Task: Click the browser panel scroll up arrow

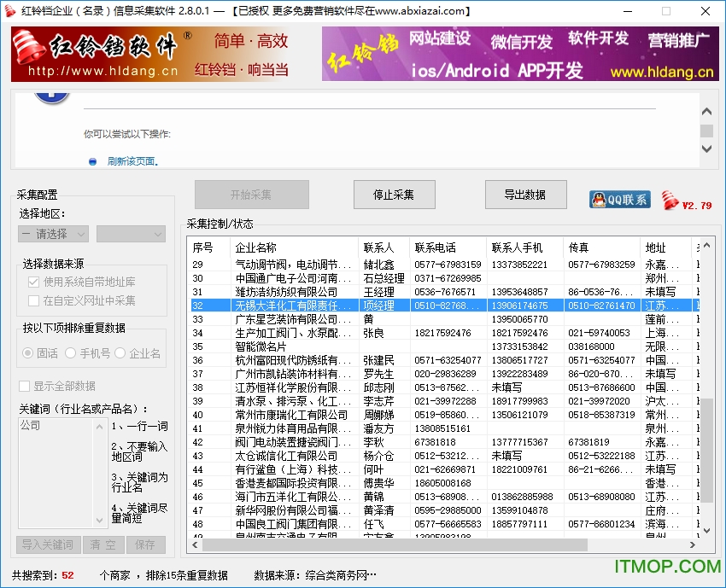Action: click(x=706, y=111)
